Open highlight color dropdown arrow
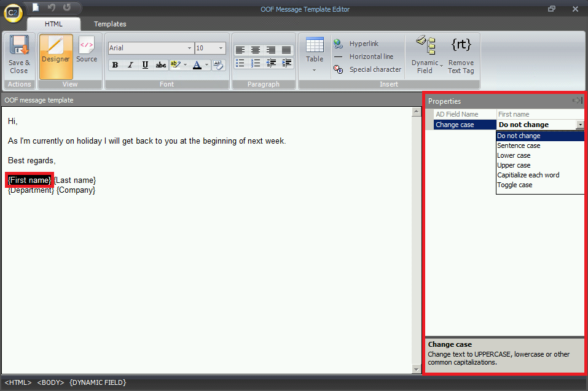 point(186,65)
